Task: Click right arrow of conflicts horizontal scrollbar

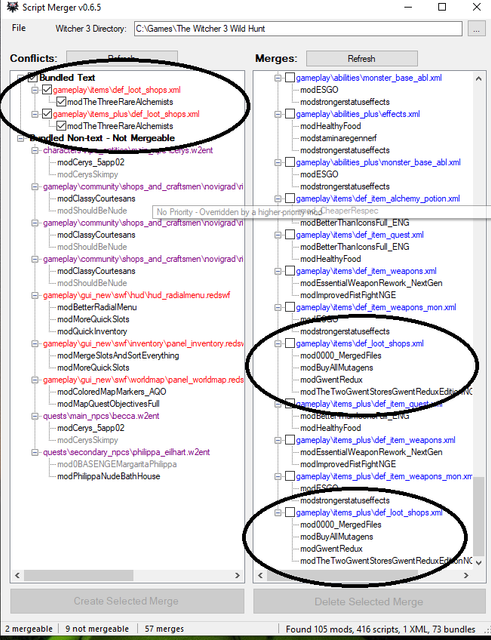Action: click(238, 575)
